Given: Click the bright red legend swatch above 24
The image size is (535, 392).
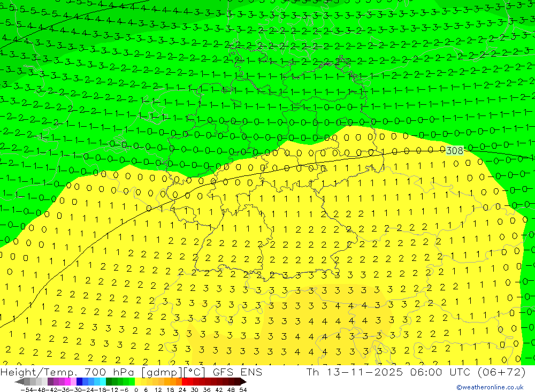Looking at the screenshot, I should (185, 381).
